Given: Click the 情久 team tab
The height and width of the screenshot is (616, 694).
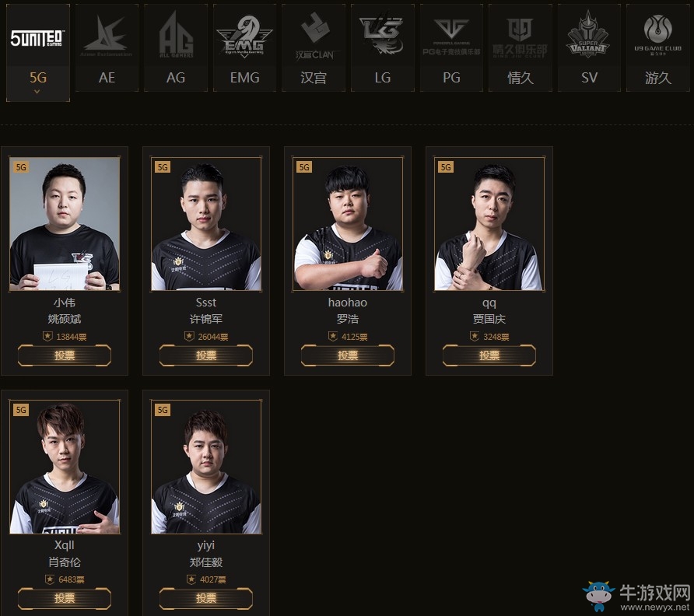Looking at the screenshot, I should [x=520, y=47].
